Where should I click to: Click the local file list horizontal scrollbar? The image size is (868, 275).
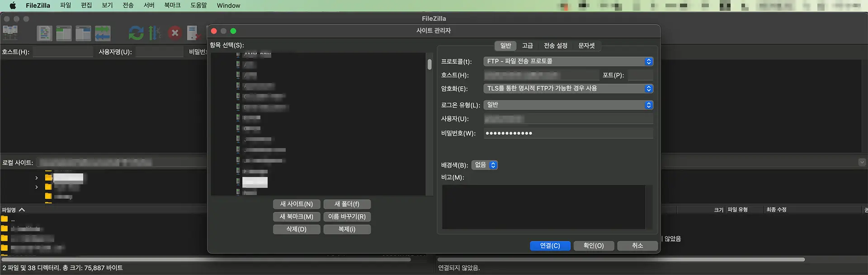tap(207, 260)
